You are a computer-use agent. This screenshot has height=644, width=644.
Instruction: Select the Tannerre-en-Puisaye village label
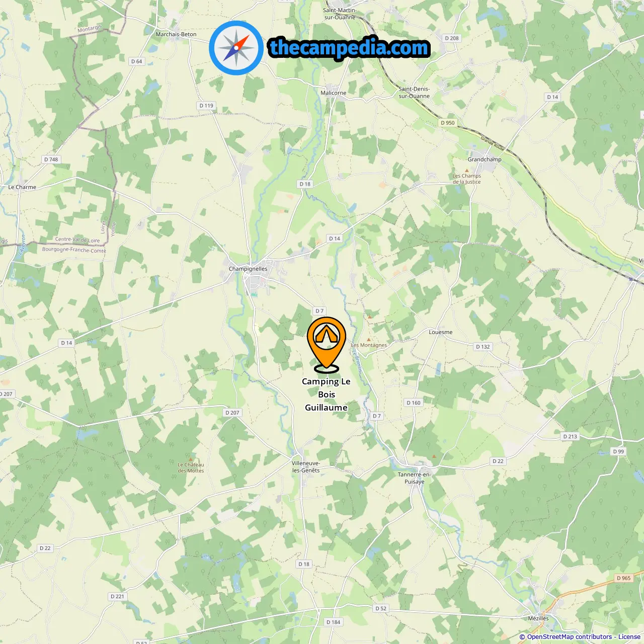click(415, 478)
